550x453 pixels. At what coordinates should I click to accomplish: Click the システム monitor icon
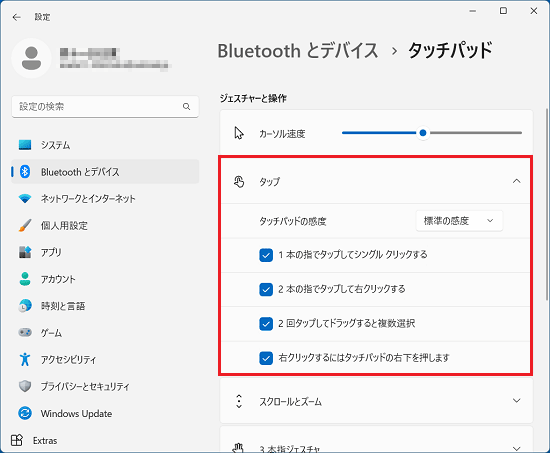(x=25, y=145)
